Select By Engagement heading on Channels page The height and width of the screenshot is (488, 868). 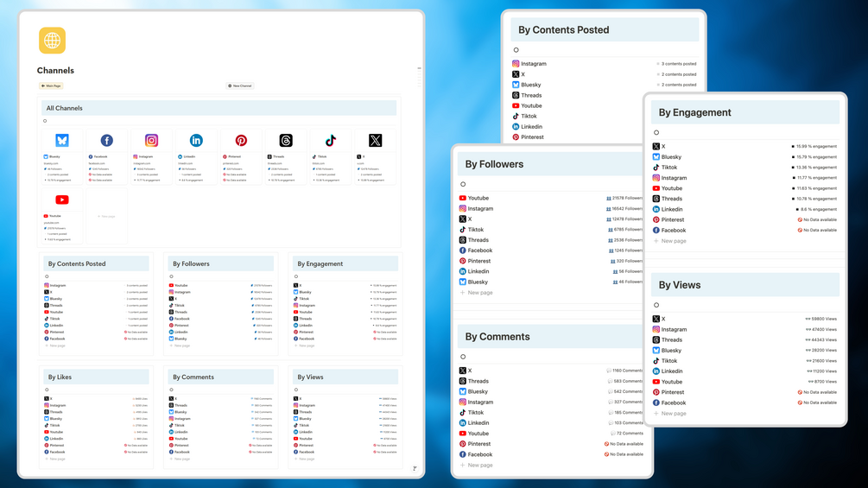pyautogui.click(x=320, y=264)
